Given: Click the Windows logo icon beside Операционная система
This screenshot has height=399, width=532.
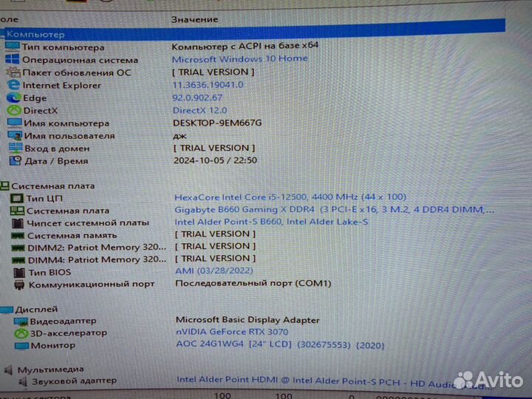Looking at the screenshot, I should [12, 60].
